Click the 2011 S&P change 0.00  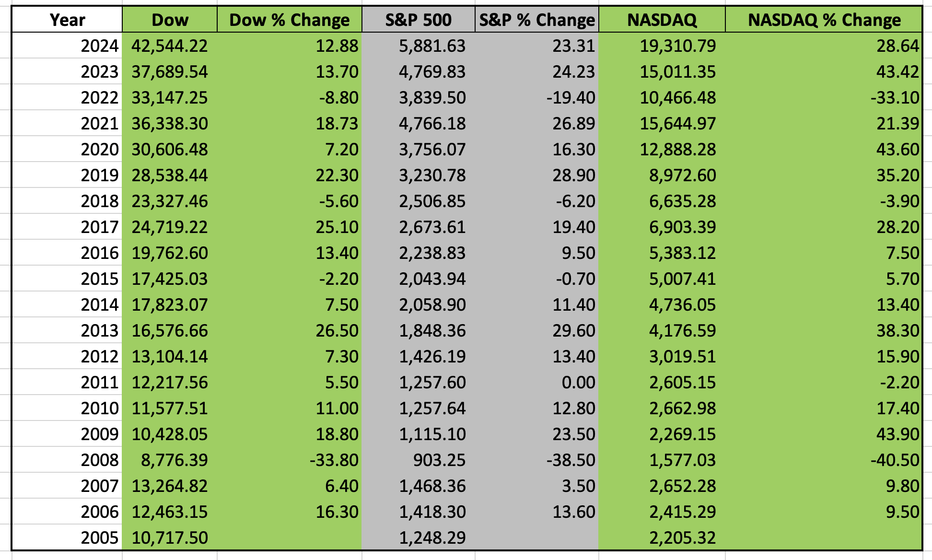[x=537, y=382]
